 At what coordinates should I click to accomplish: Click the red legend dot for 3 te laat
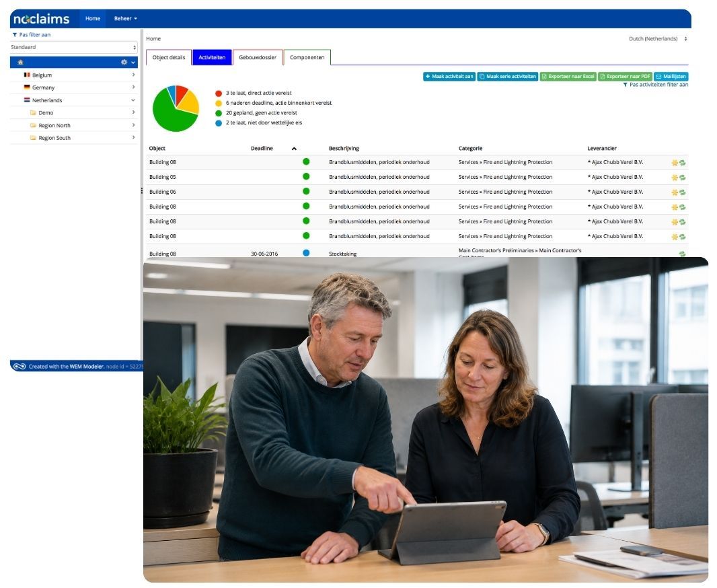coord(219,94)
